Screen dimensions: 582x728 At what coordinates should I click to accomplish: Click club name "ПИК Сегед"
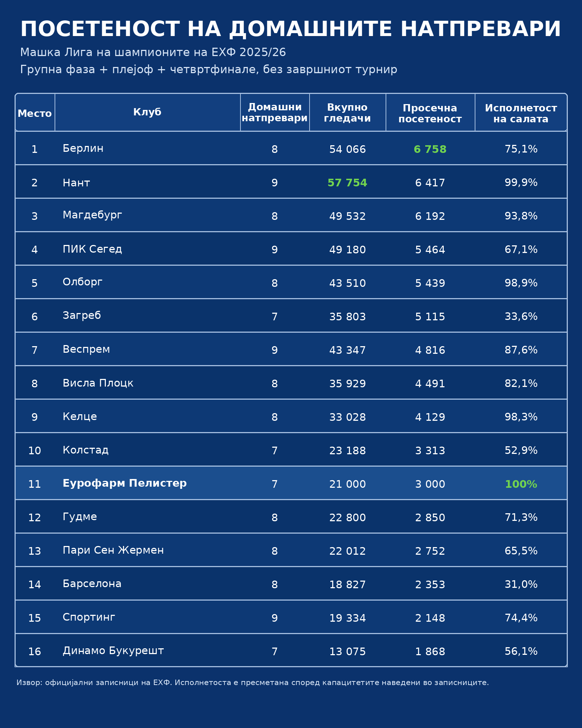92,249
